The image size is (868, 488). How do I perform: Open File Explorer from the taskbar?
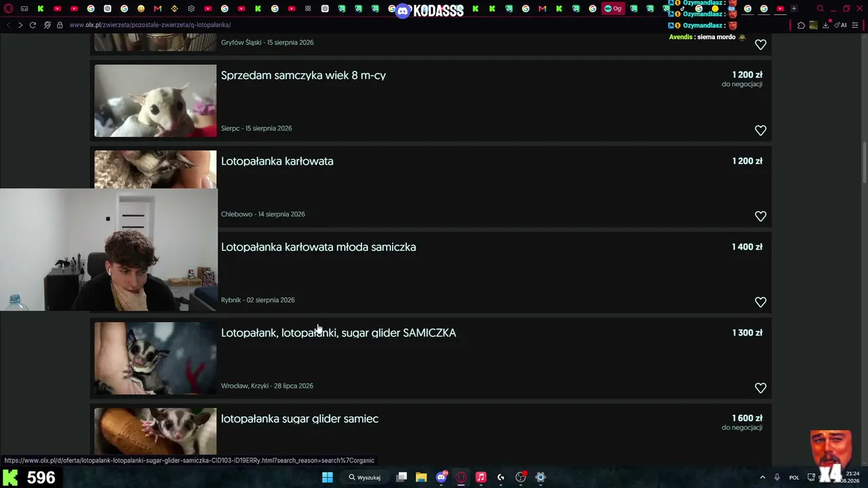pyautogui.click(x=421, y=477)
